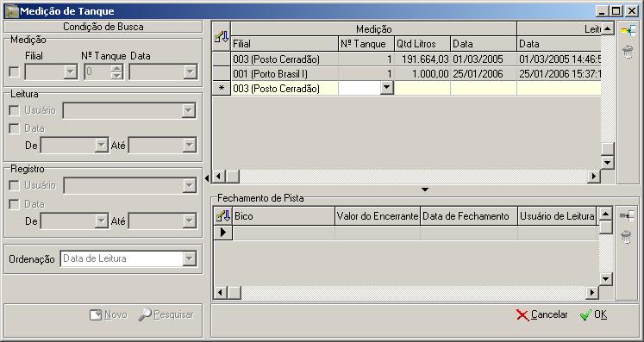
Task: Open Leitura Até date dropdown
Action: point(189,145)
